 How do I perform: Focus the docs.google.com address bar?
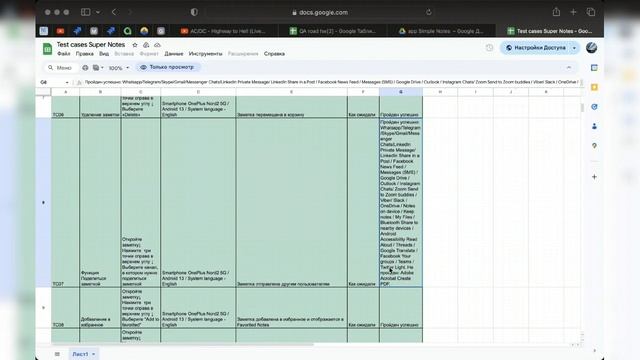click(320, 12)
